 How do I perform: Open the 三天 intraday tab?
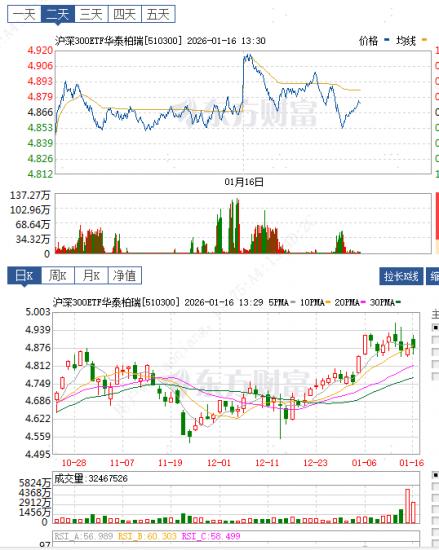coord(91,14)
